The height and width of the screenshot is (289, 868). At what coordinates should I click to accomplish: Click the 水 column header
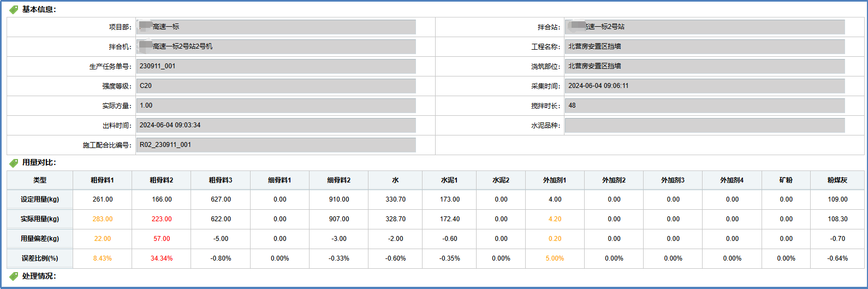pos(395,180)
